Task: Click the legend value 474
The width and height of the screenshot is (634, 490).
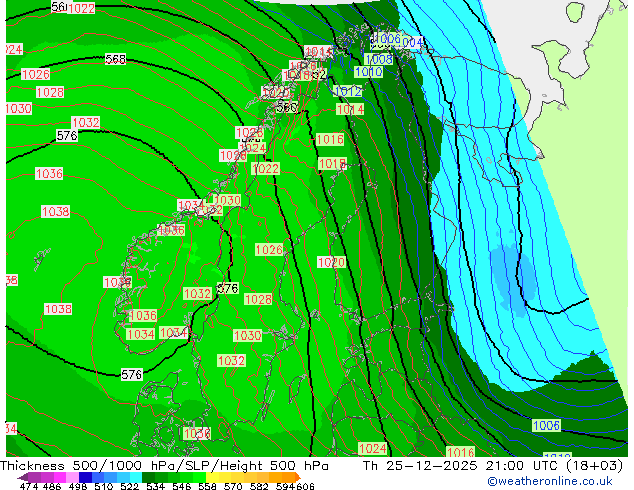Action: [28, 486]
